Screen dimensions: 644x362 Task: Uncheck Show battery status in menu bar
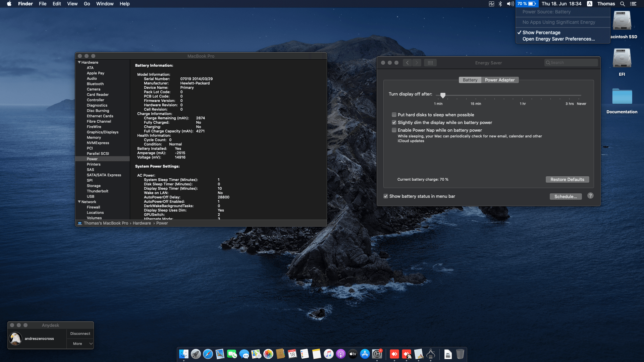[386, 196]
